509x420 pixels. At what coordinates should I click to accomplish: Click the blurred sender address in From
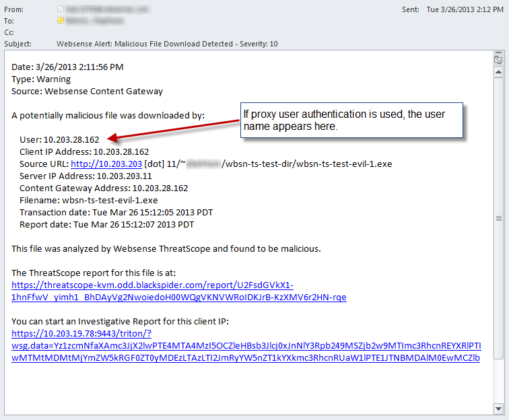coord(108,9)
